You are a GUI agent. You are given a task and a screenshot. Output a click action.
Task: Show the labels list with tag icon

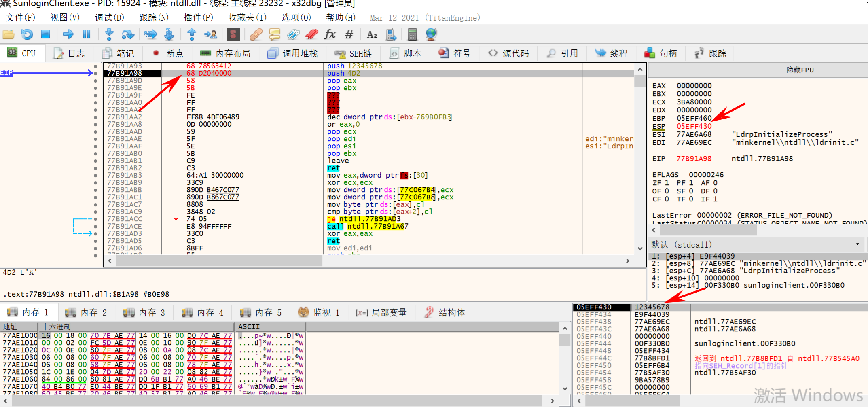[293, 35]
